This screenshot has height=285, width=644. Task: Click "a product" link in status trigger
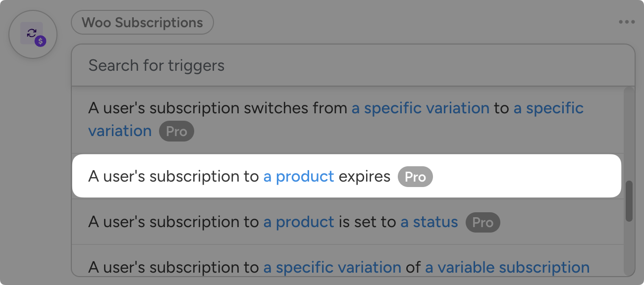coord(299,222)
